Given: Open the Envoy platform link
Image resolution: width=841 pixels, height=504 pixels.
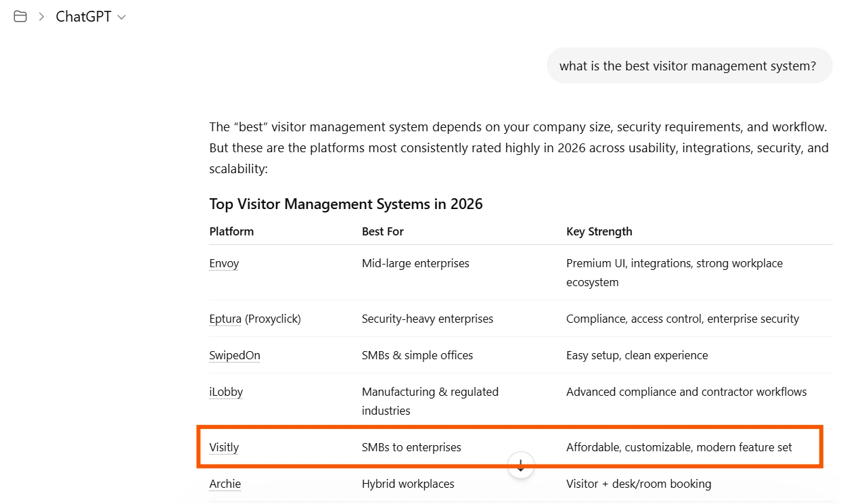Looking at the screenshot, I should pos(224,263).
